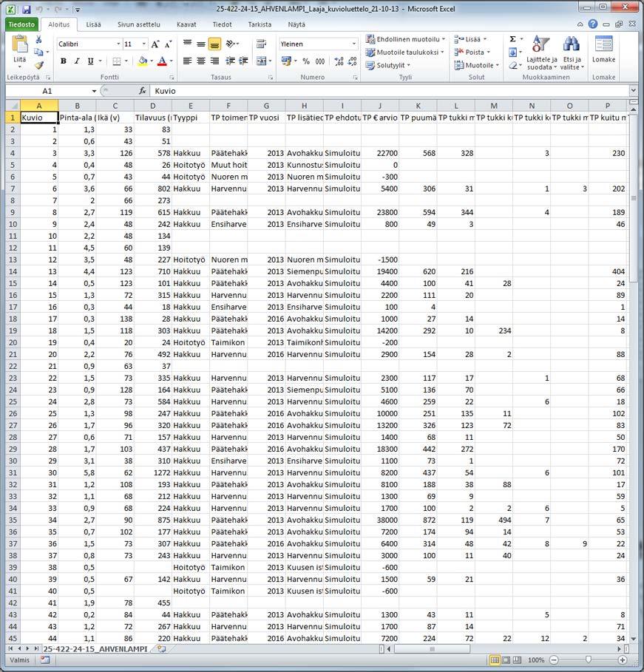644x672 pixels.
Task: Click the Lisää insert cells button
Action: [x=471, y=39]
